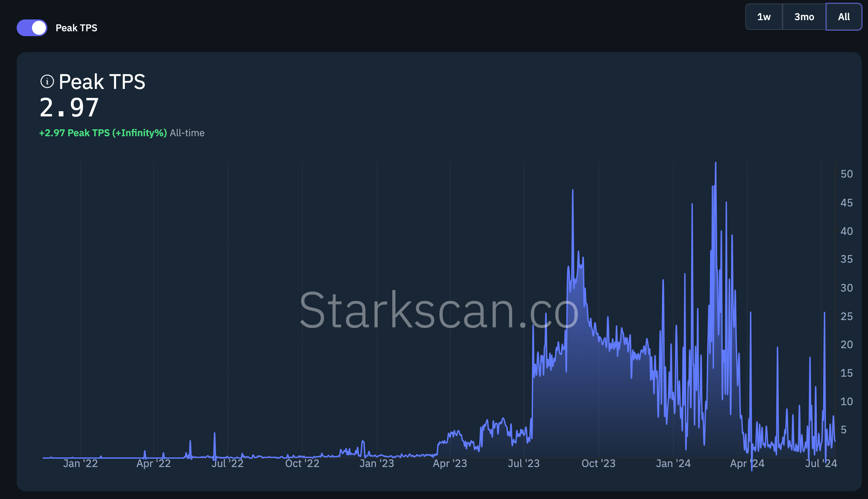Click the Jul '23 axis marker
868x499 pixels.
pyautogui.click(x=524, y=464)
